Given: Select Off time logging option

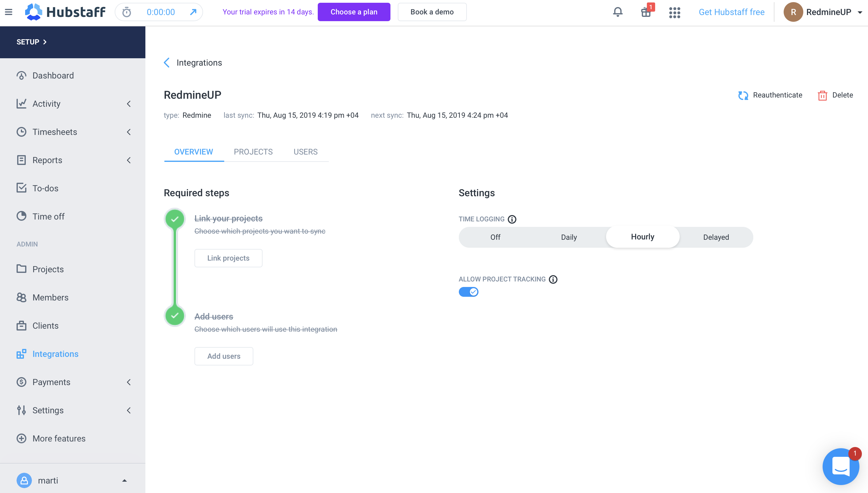Looking at the screenshot, I should (x=495, y=237).
